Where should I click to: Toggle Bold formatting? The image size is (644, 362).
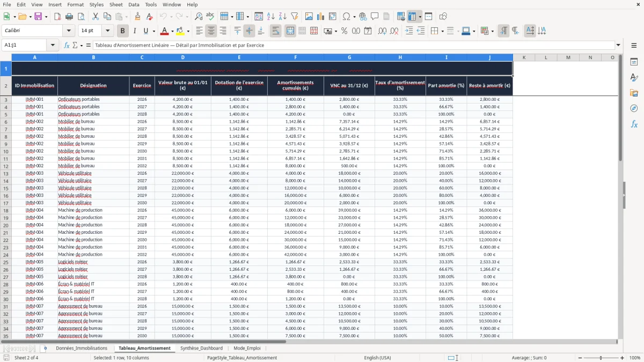[122, 31]
